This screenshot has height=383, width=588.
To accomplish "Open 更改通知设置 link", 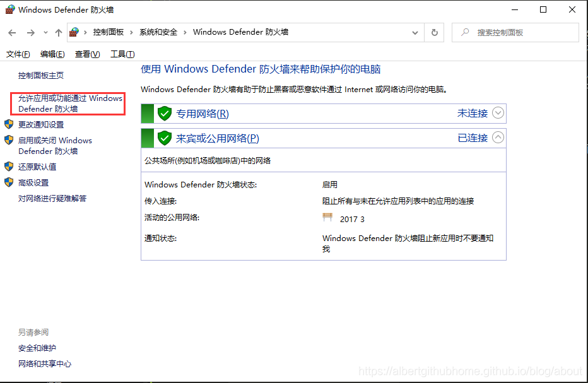I will tap(41, 124).
